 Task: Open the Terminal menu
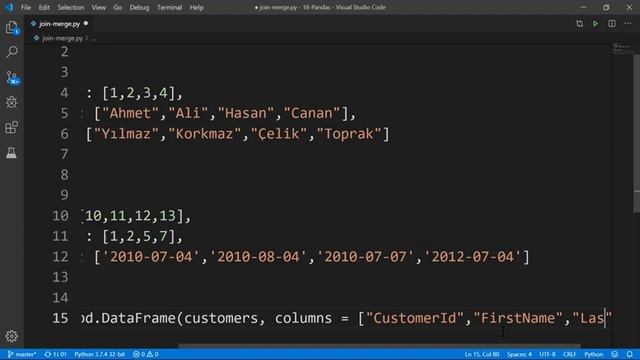169,7
